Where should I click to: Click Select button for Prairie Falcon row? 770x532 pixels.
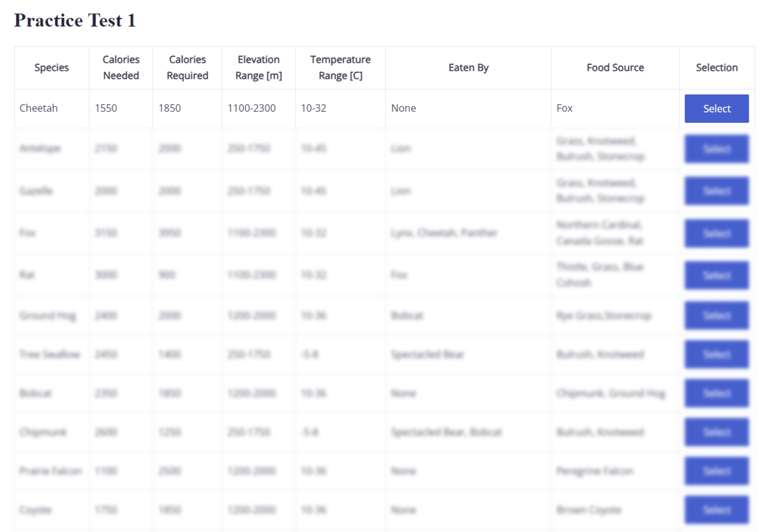[716, 471]
